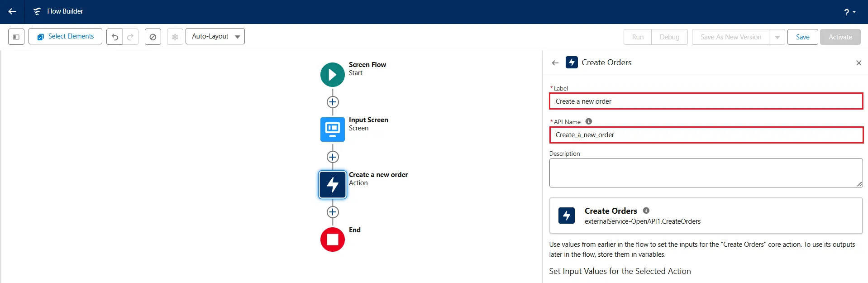The image size is (868, 283).
Task: Close the Create Orders side panel
Action: point(858,63)
